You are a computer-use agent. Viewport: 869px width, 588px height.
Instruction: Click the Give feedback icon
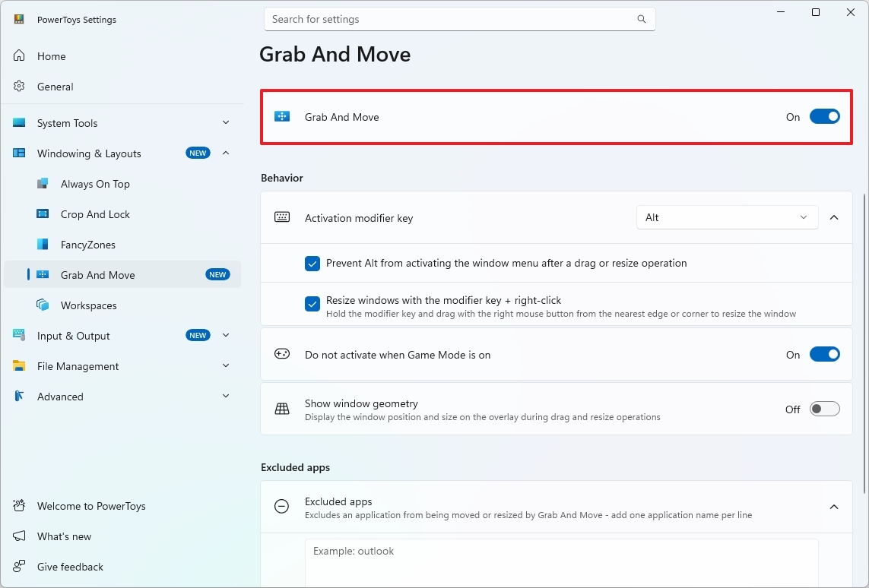[19, 567]
